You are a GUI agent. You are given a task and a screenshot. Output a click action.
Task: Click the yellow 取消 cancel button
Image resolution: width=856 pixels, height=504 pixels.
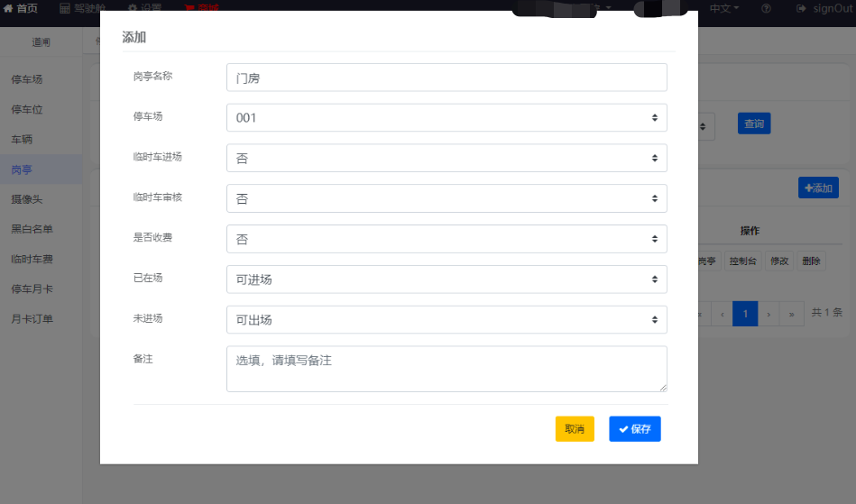(575, 429)
